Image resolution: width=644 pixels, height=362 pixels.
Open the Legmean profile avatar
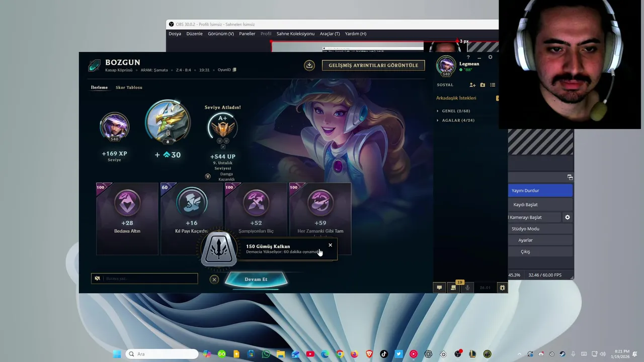(446, 65)
